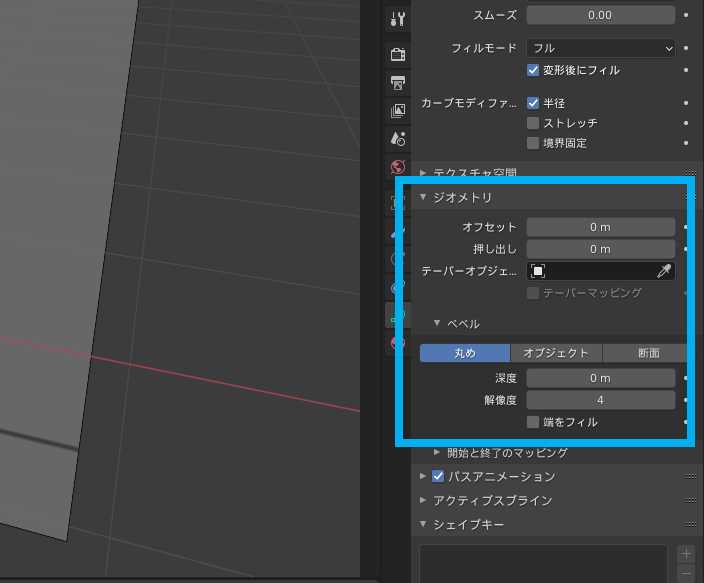
Task: Click the empty shape key list box
Action: [544, 564]
